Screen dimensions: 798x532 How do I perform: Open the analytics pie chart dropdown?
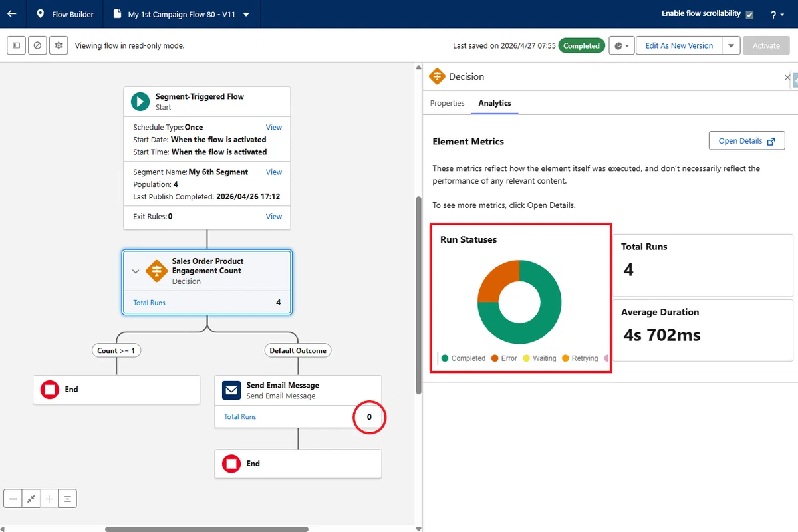(621, 45)
